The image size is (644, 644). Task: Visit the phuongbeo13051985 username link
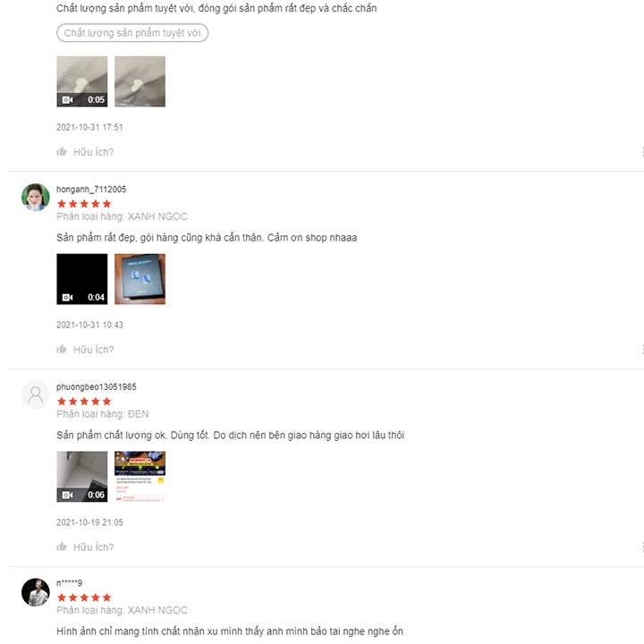[97, 386]
